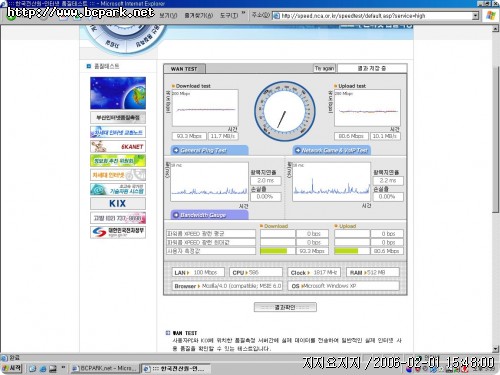Viewport: 500px width, 375px height.
Task: Click the page scrollbar down arrow
Action: pos(496,349)
